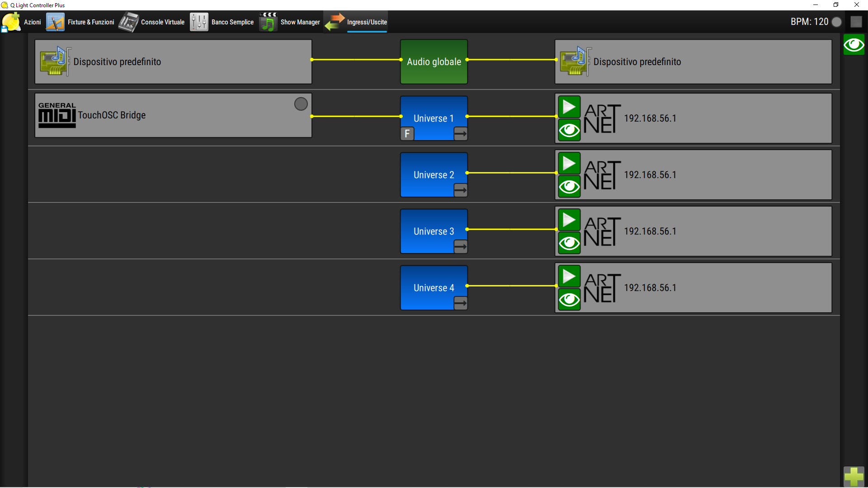Switch to Banco Semplice tab
The width and height of the screenshot is (868, 488).
[222, 22]
